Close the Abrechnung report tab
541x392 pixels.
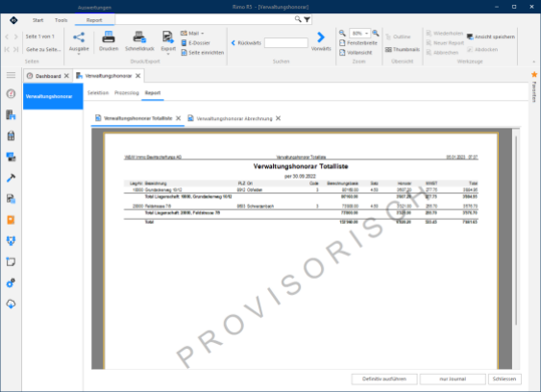278,118
